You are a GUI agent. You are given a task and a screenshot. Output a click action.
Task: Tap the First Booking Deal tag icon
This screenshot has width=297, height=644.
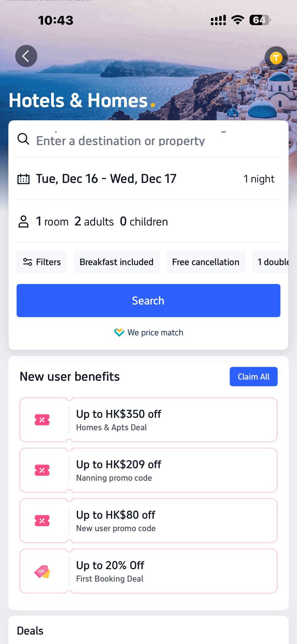[42, 571]
